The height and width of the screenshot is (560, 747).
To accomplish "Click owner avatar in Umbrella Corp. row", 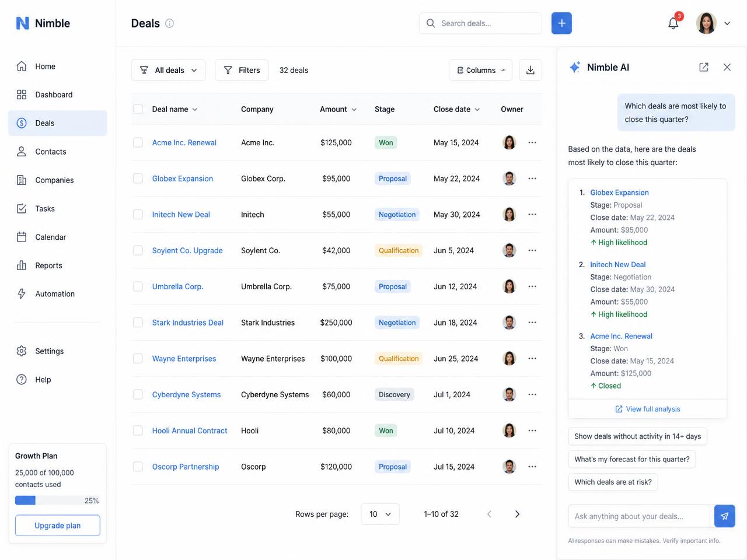I will [x=509, y=286].
